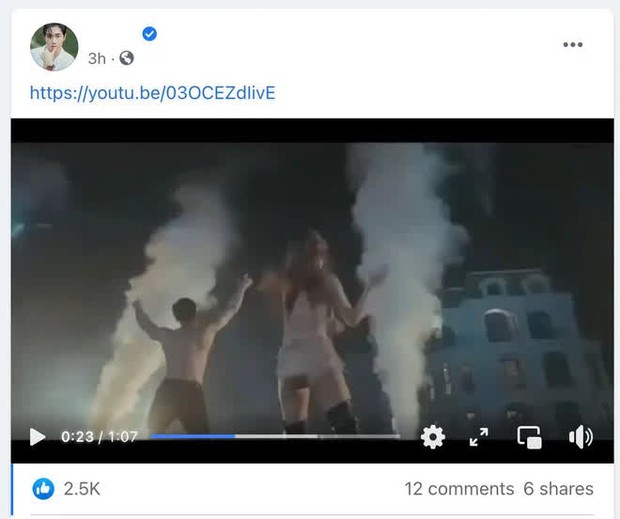
Task: Click the 0:23 / 1:07 time display
Action: click(x=99, y=437)
